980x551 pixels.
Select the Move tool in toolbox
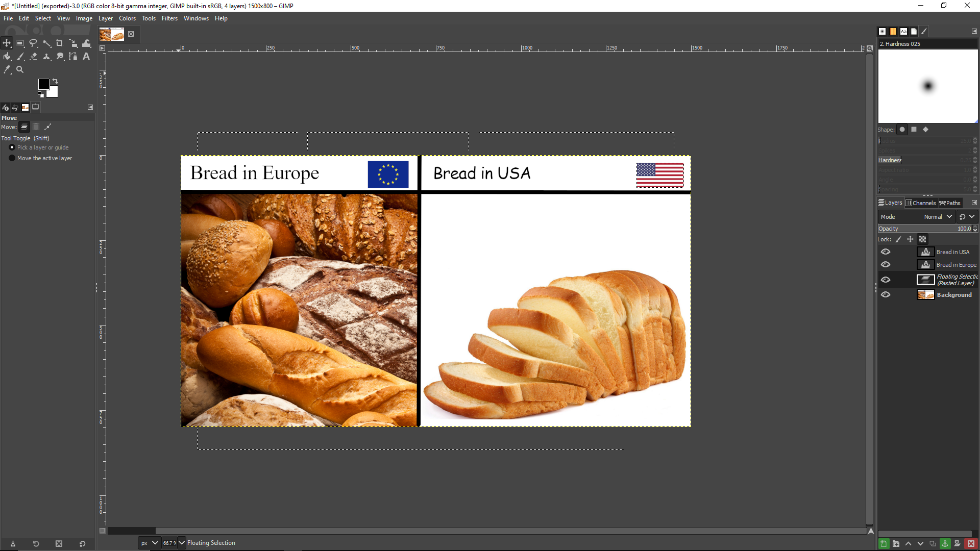coord(7,43)
